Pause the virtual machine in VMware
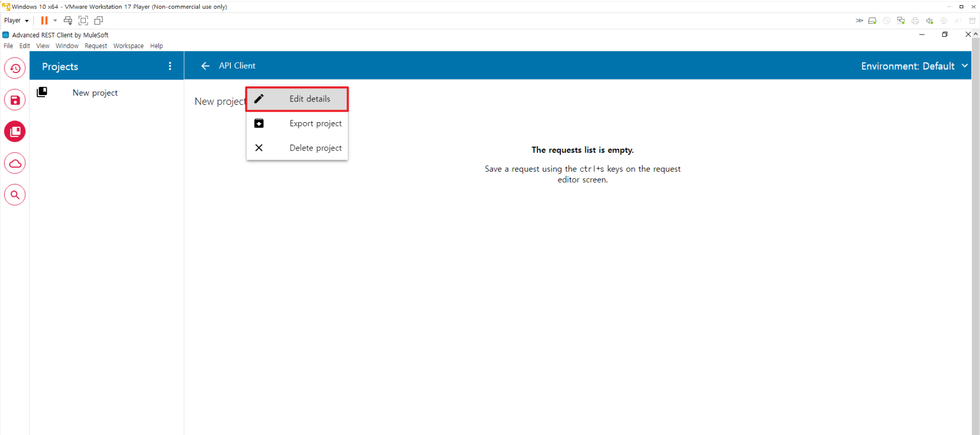 coord(44,20)
